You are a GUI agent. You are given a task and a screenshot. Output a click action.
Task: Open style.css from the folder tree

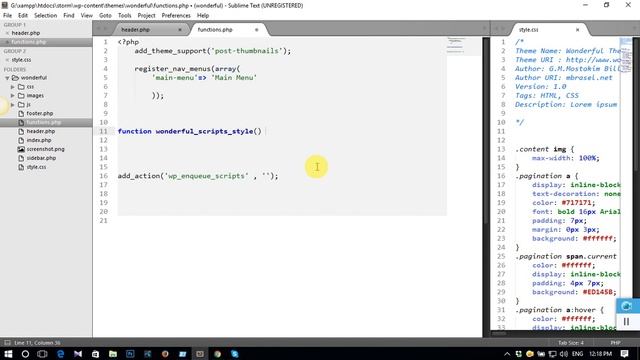[x=36, y=167]
